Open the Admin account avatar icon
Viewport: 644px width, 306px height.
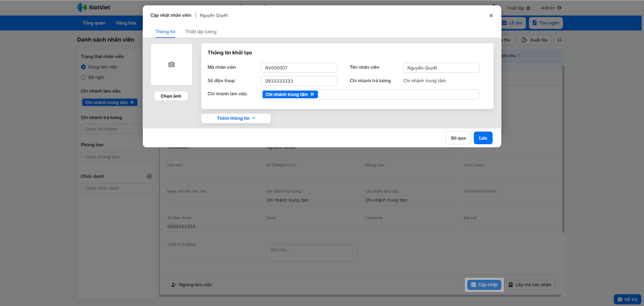tap(559, 8)
